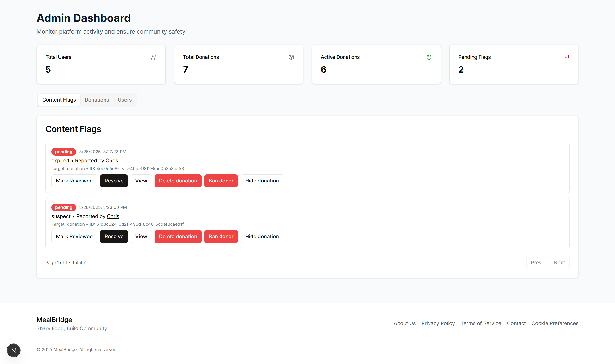
Task: Mark the expired flag as reviewed
Action: pos(74,181)
